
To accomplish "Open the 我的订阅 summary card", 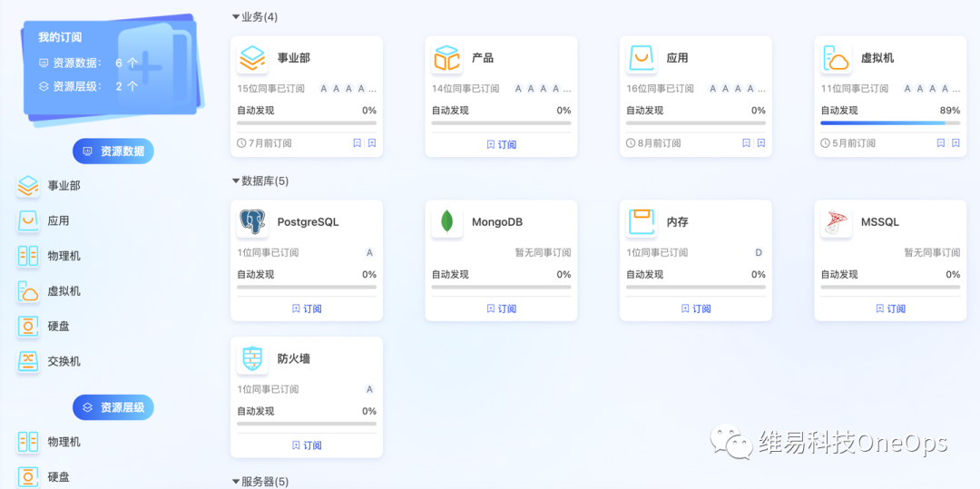I will pyautogui.click(x=111, y=67).
